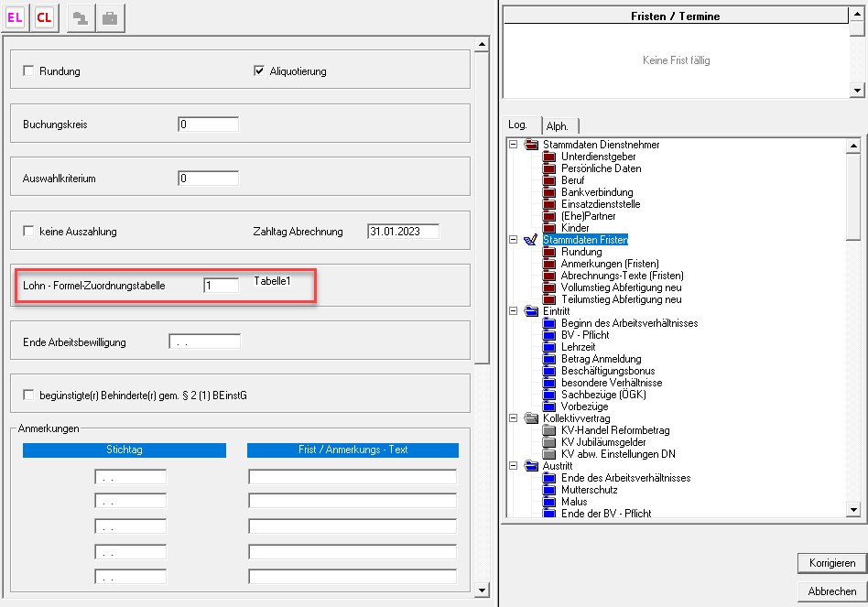Click the magenta EL toolbar icon
The image size is (868, 607).
coord(16,17)
